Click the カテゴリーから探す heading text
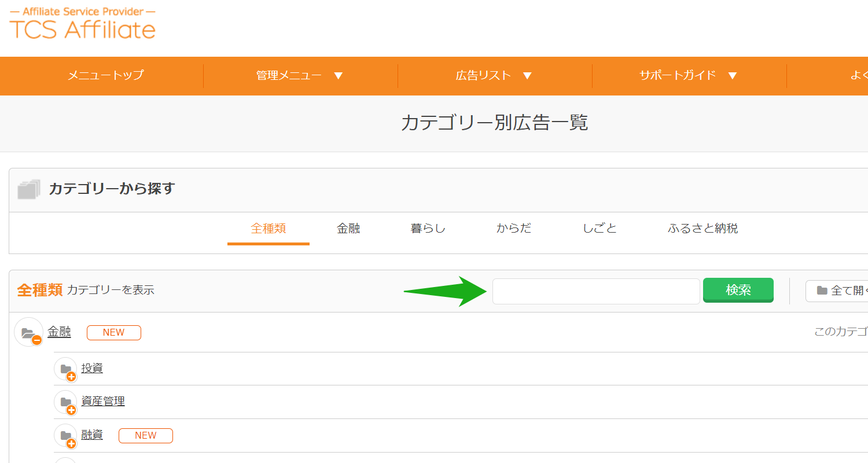This screenshot has height=463, width=868. (x=112, y=189)
